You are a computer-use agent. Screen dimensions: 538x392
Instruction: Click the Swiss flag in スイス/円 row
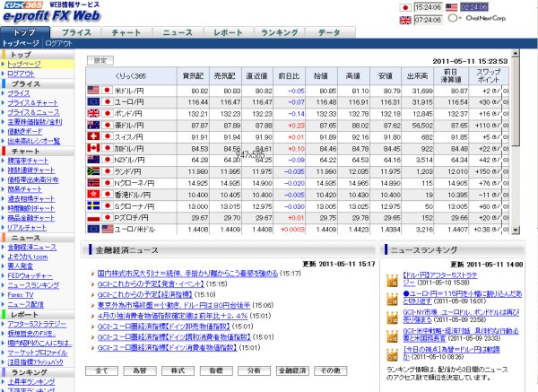pos(93,136)
